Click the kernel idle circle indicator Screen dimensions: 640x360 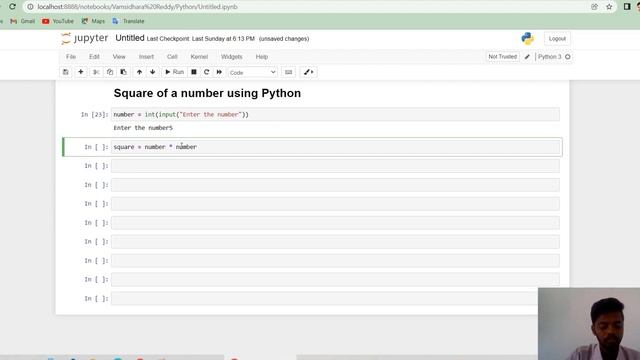click(x=567, y=57)
